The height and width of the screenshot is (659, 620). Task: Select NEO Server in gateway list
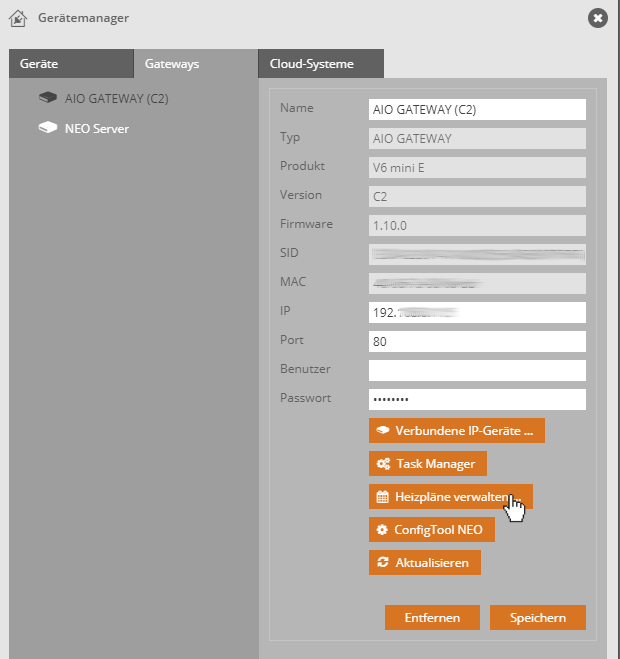tap(97, 129)
